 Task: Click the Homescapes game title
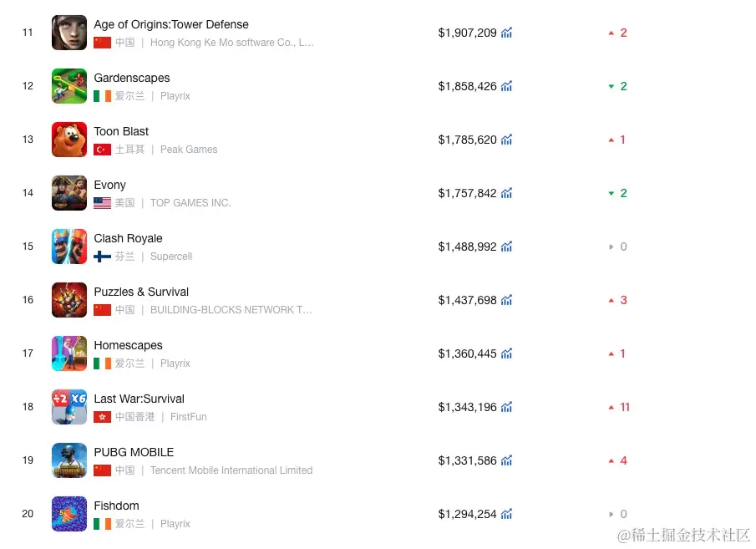click(x=128, y=345)
